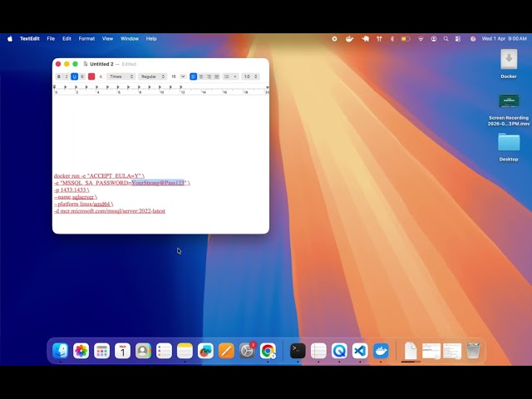Open Siri icon in menu bar
532x399 pixels.
(x=473, y=39)
